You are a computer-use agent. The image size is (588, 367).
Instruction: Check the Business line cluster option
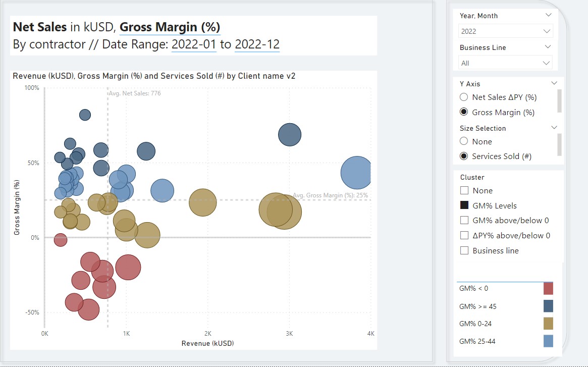click(x=464, y=250)
